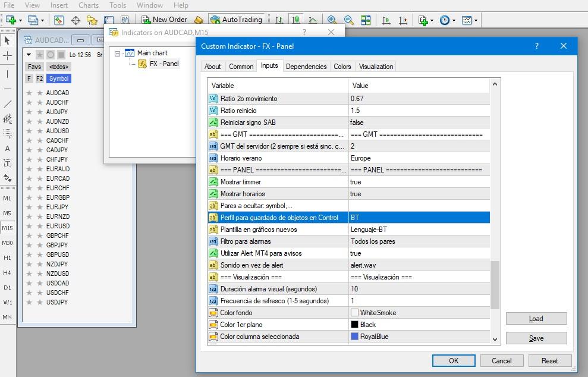Pick the WhiteSmoke color swatch for Color fondo
Image resolution: width=588 pixels, height=377 pixels.
(x=354, y=312)
